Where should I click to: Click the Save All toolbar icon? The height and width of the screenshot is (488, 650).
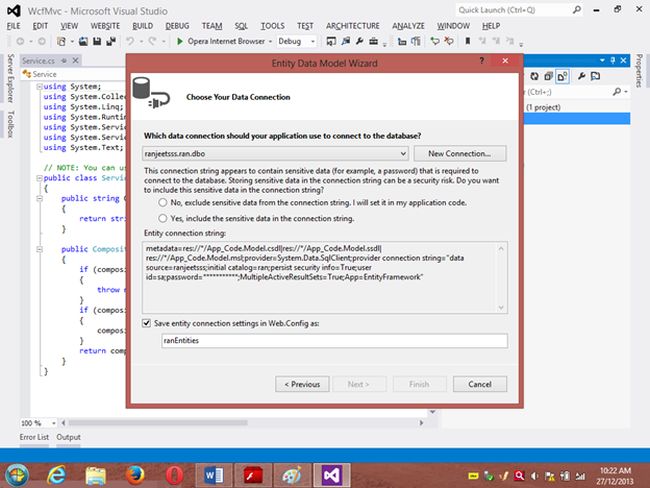click(x=111, y=41)
